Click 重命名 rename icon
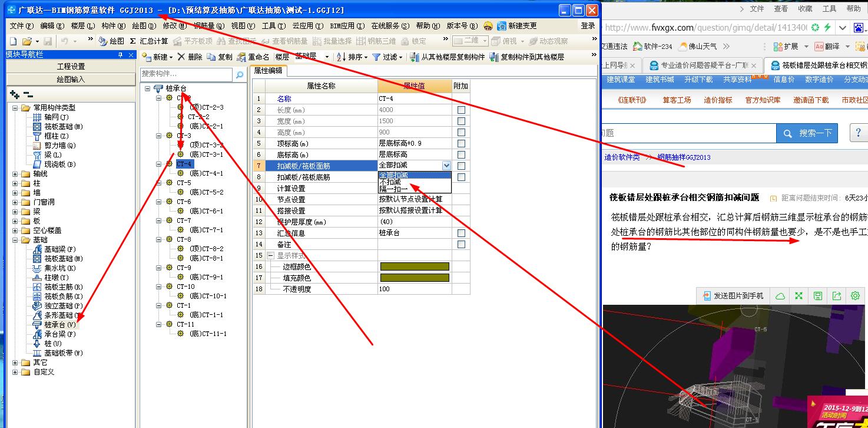This screenshot has width=868, height=428. tap(253, 57)
